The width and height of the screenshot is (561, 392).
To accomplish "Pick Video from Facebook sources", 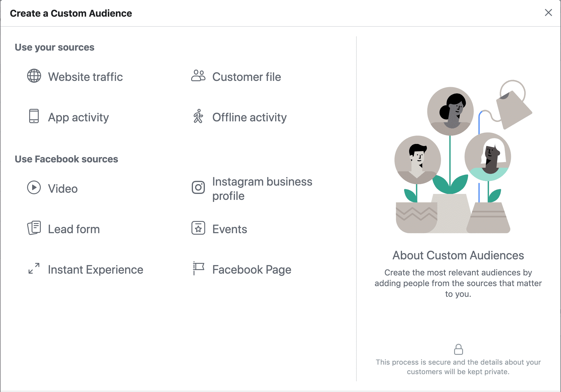I will [x=63, y=188].
